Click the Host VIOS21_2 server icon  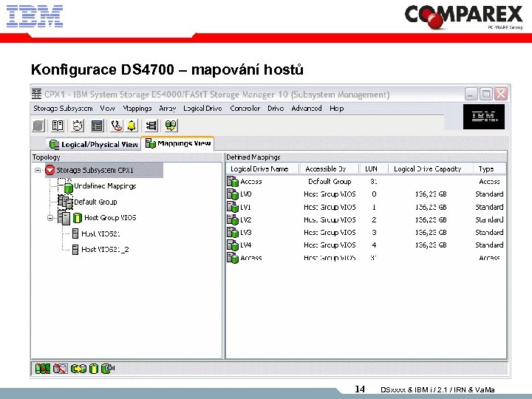pyautogui.click(x=75, y=250)
